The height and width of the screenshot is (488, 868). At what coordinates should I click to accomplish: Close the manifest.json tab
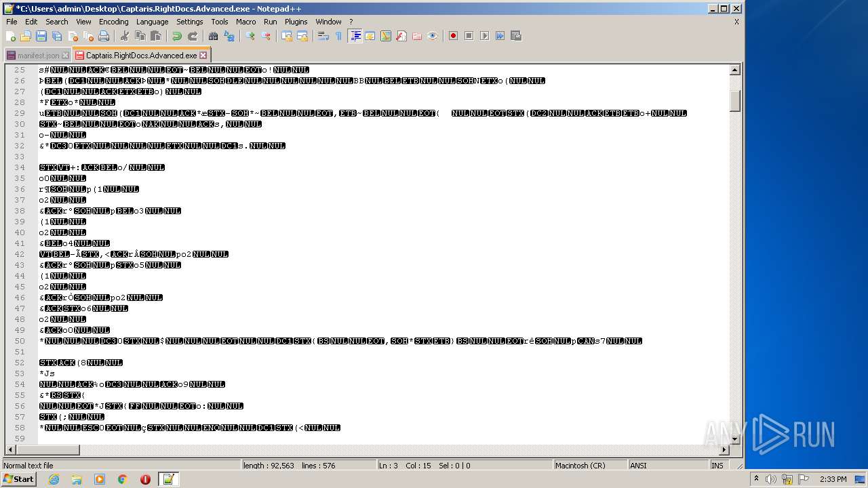click(66, 56)
